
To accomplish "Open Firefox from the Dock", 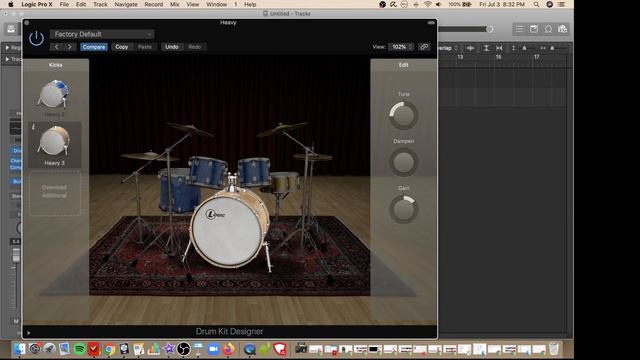I will 229,349.
